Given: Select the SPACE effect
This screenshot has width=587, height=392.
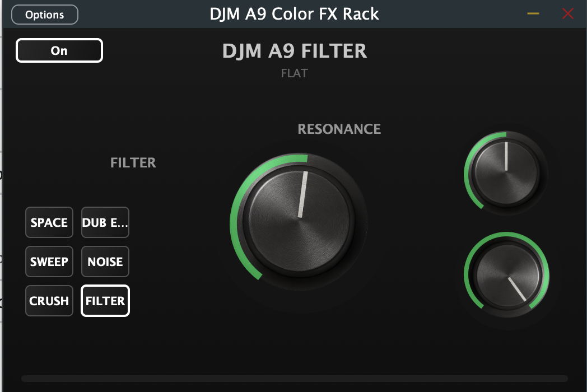Looking at the screenshot, I should [x=49, y=222].
